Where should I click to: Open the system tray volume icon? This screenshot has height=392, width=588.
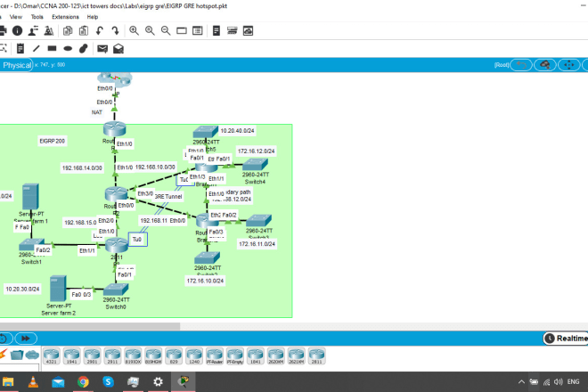[x=559, y=382]
